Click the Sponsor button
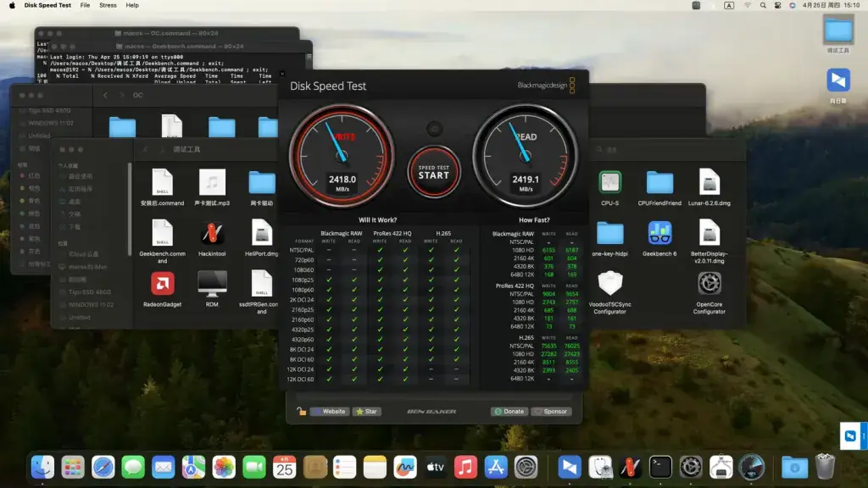This screenshot has width=868, height=488. [551, 411]
